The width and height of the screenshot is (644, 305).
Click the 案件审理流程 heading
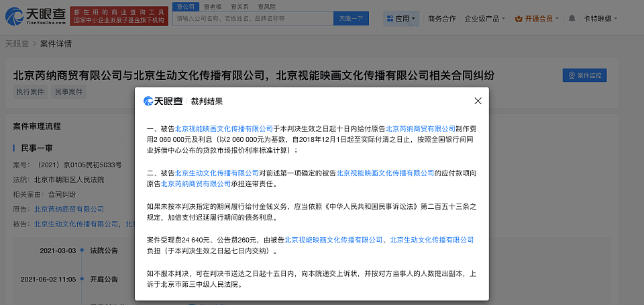[37, 126]
